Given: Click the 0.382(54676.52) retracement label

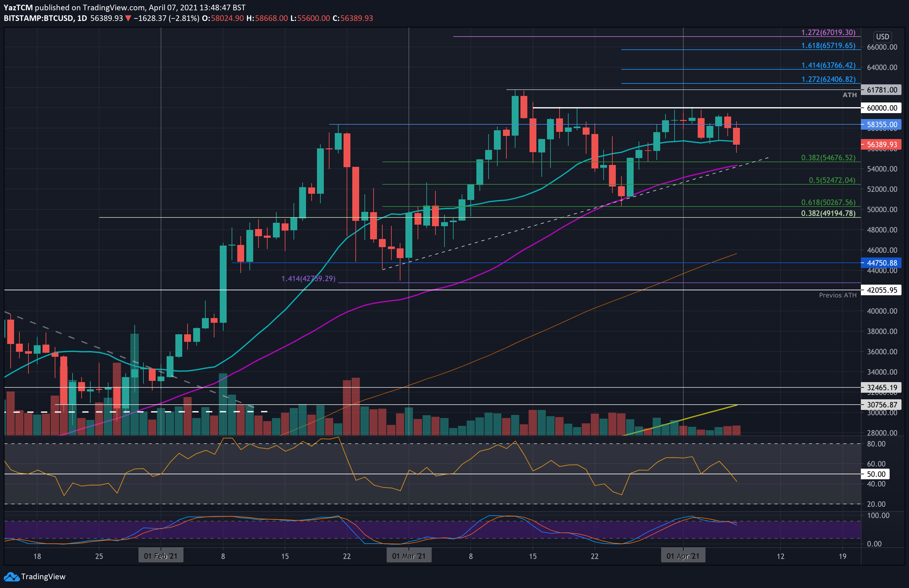Looking at the screenshot, I should click(828, 158).
